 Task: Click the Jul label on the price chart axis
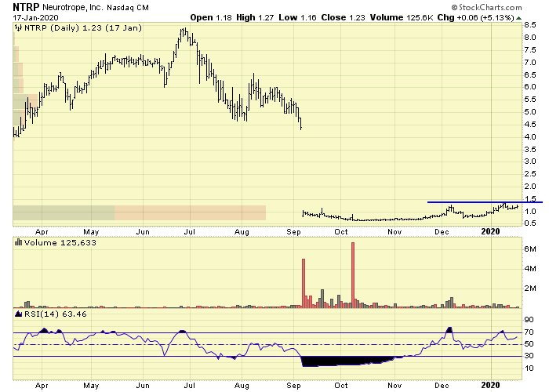coord(190,232)
